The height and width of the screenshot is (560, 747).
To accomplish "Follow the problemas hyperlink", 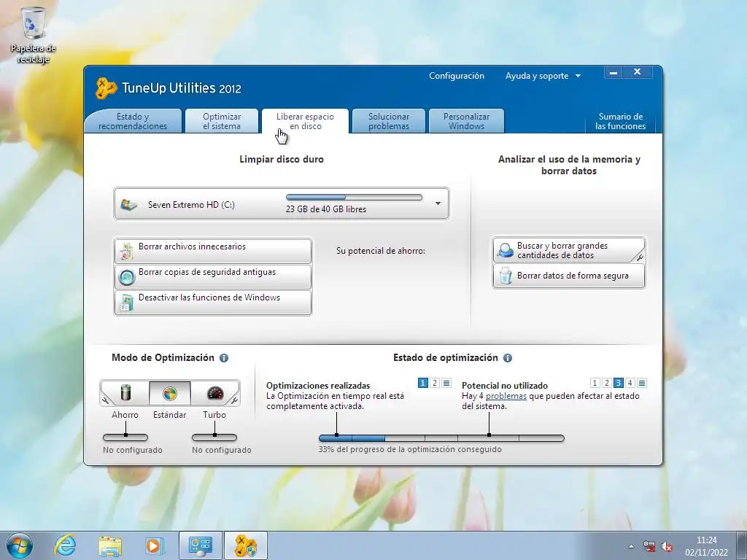I will tap(506, 396).
